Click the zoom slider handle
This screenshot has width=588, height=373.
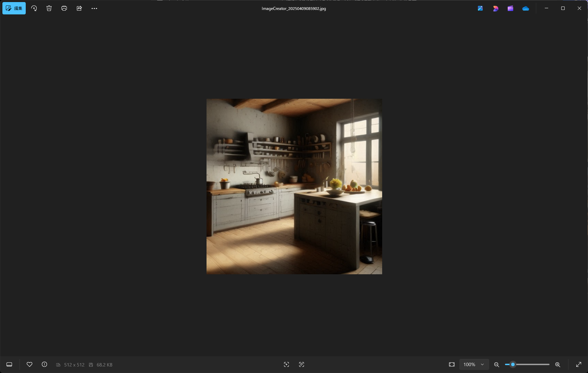coord(513,364)
